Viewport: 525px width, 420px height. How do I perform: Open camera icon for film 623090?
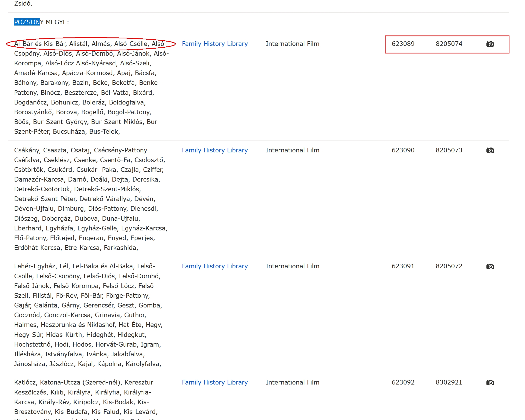[x=490, y=150]
